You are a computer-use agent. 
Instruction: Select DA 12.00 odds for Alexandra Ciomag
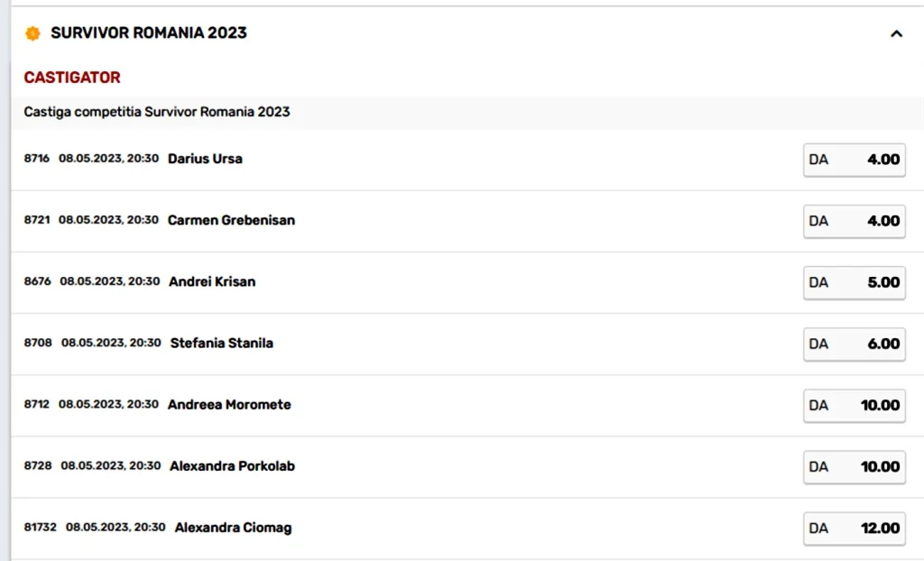pyautogui.click(x=854, y=529)
